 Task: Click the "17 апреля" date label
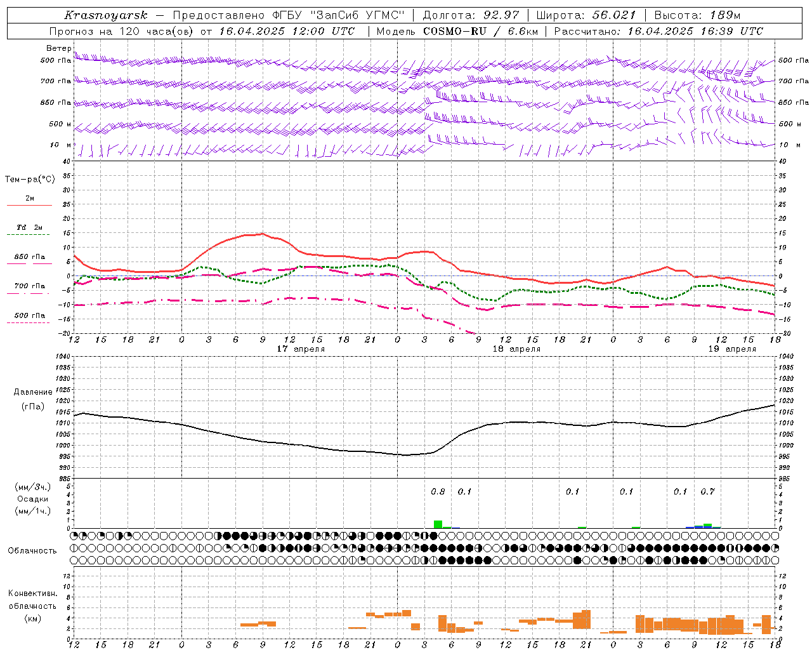pos(301,349)
